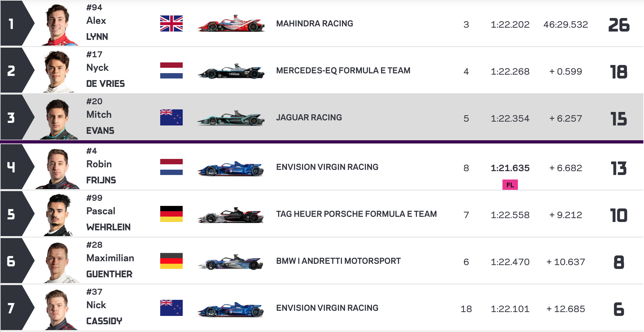Click the New Zealand flag beside Mitch Evans

(171, 117)
